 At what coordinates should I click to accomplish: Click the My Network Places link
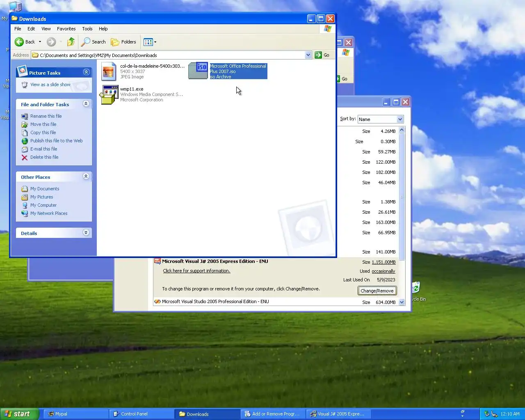(49, 213)
